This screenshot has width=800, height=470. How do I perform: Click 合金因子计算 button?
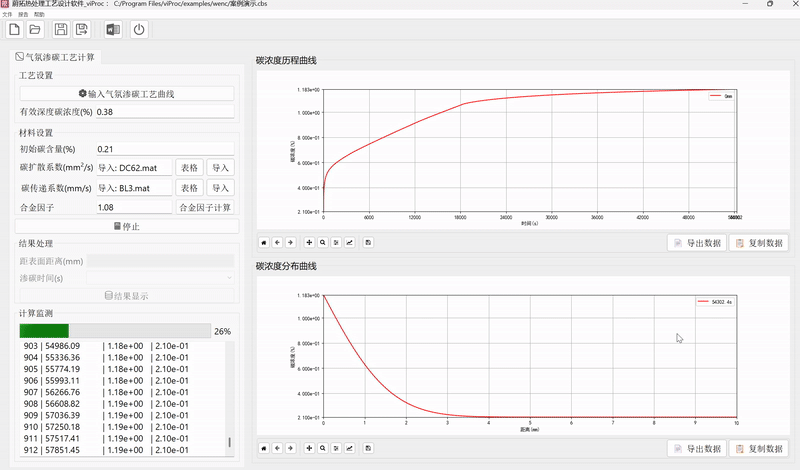(x=205, y=207)
